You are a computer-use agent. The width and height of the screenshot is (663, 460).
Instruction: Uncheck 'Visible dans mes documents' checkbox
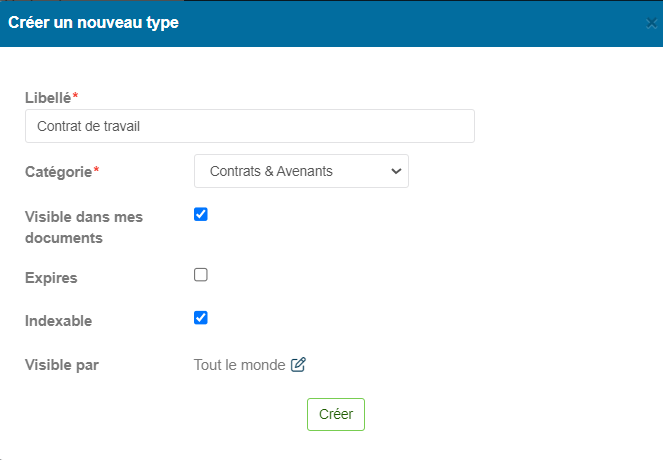pos(201,214)
